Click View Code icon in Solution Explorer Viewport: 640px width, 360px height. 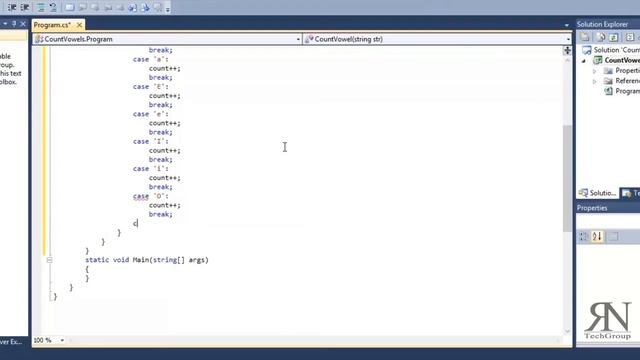629,38
